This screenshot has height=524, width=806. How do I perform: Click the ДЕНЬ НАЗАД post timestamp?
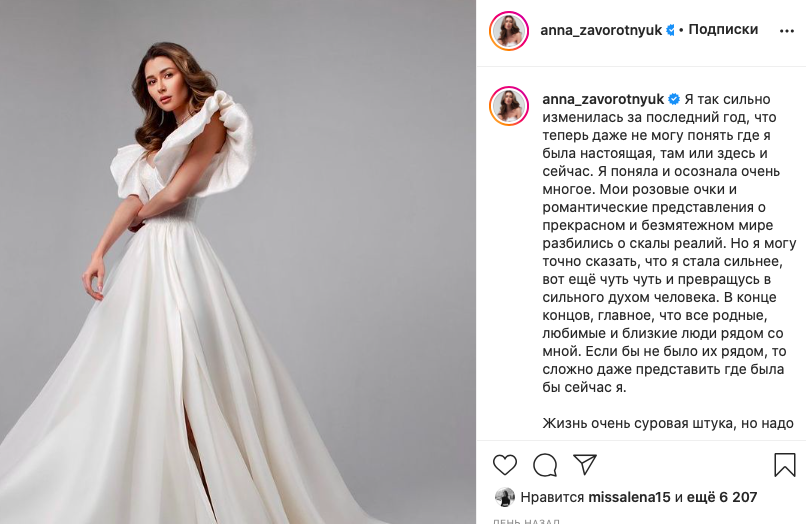tap(526, 521)
